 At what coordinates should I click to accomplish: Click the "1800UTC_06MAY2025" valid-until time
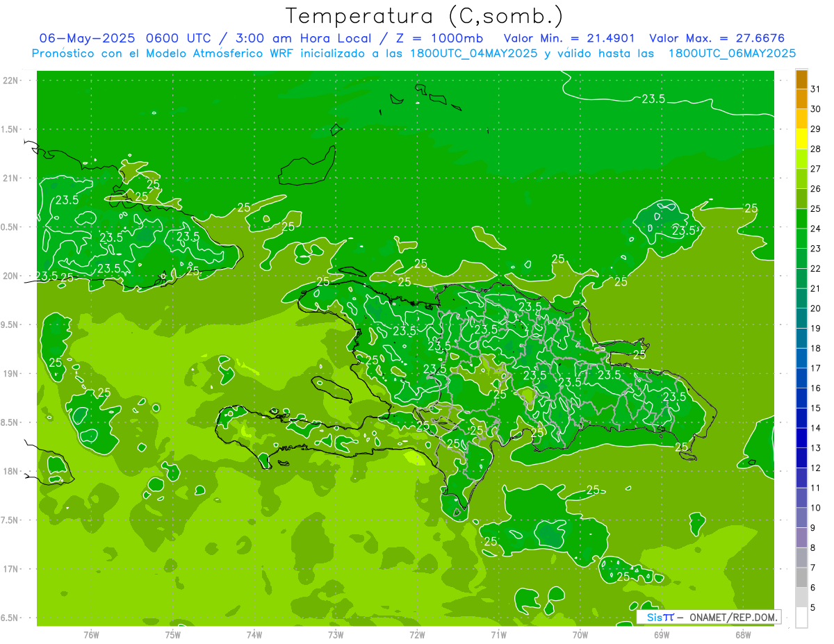732,53
